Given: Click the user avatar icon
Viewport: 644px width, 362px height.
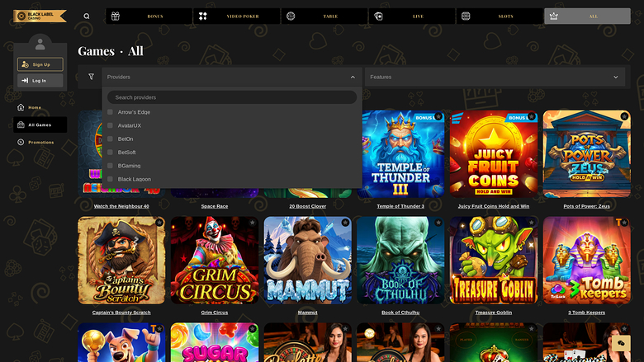Looking at the screenshot, I should point(40,44).
